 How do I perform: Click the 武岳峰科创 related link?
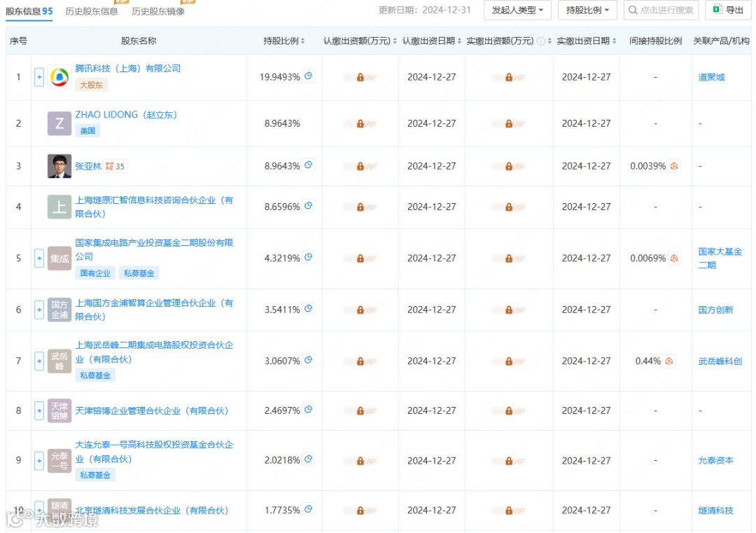click(x=720, y=361)
